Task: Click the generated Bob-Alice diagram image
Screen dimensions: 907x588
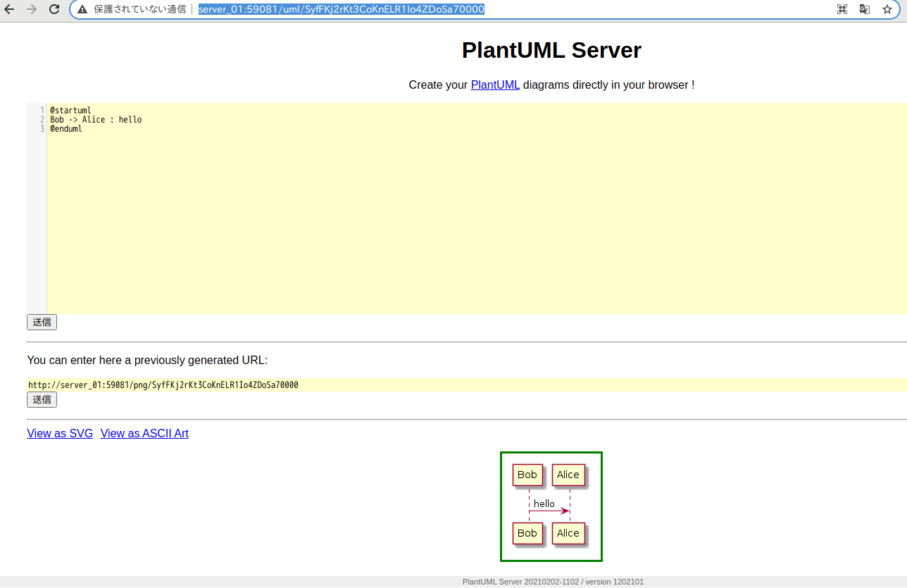Action: (551, 506)
